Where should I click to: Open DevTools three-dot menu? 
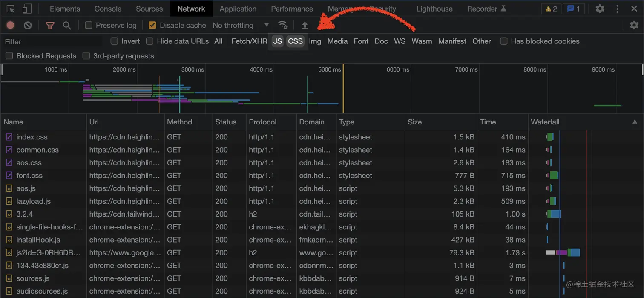(617, 9)
